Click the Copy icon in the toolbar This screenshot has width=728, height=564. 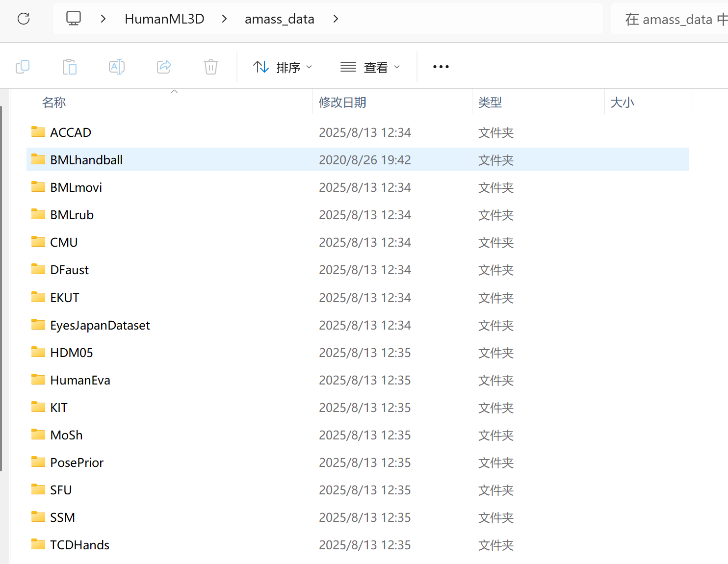point(23,66)
